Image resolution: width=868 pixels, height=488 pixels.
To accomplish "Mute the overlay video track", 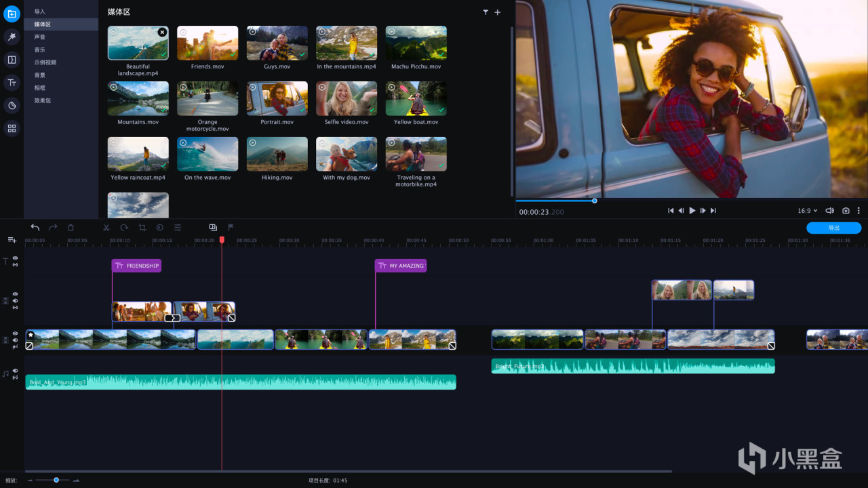I will coord(15,301).
